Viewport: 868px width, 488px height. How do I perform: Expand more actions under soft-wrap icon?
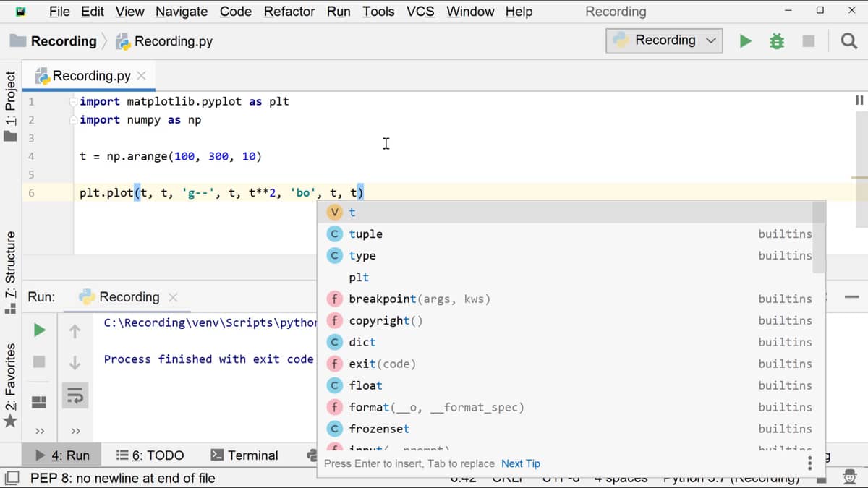(75, 432)
